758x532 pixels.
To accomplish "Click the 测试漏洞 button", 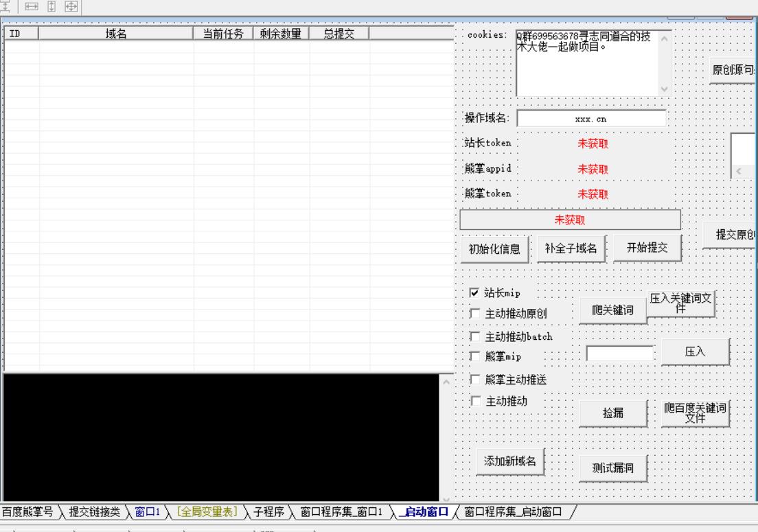I will [612, 468].
